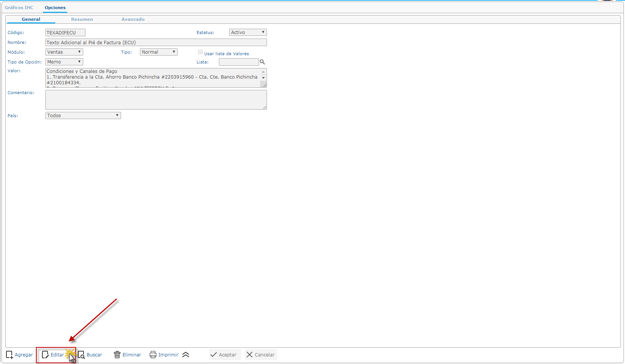Click the Agregar new-record icon
Image resolution: width=625 pixels, height=364 pixels.
pyautogui.click(x=9, y=355)
